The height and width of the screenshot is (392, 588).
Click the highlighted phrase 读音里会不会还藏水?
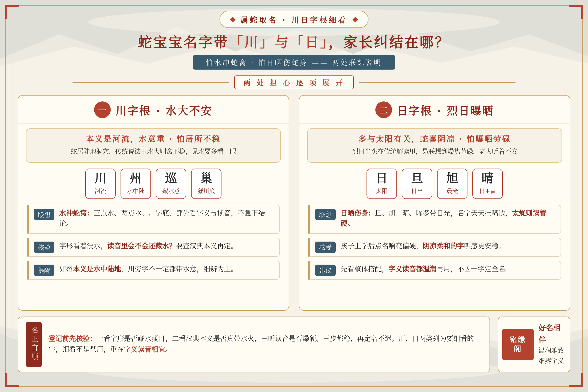(140, 246)
